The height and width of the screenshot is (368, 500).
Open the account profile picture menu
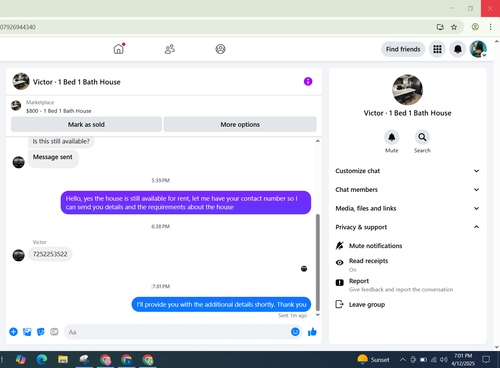point(478,49)
